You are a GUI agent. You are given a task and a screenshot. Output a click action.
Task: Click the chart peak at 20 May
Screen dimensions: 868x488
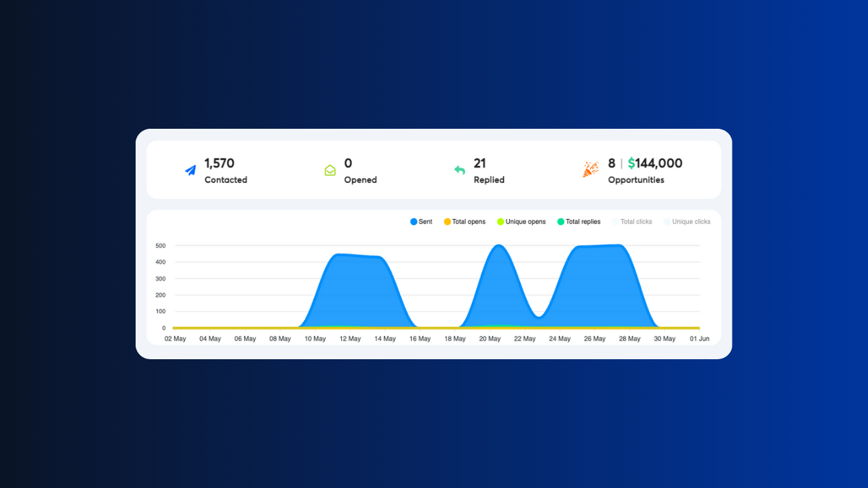click(499, 246)
